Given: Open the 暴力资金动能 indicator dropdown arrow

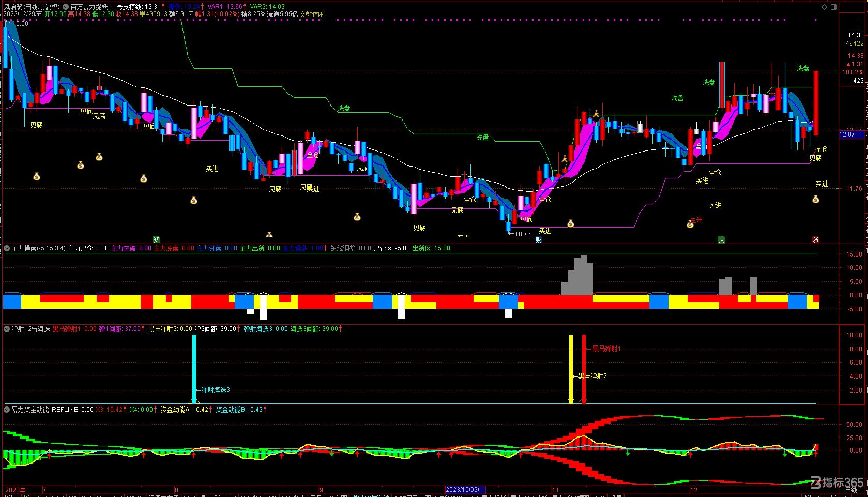Looking at the screenshot, I should [x=7, y=410].
